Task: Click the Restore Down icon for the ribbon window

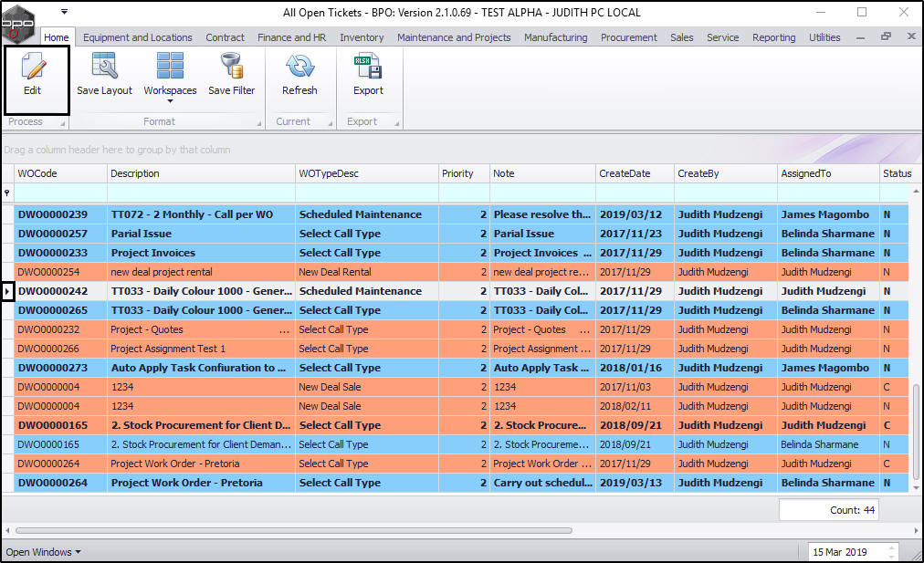Action: 885,37
